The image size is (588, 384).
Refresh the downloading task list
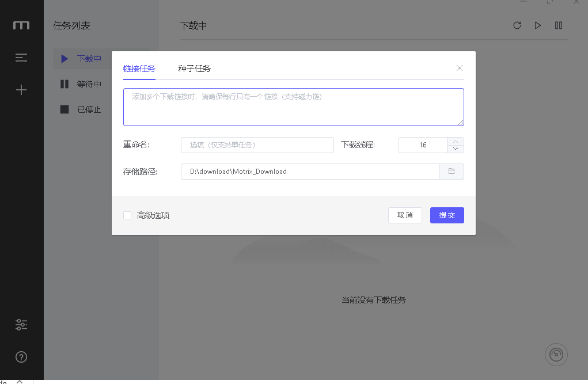pos(517,25)
